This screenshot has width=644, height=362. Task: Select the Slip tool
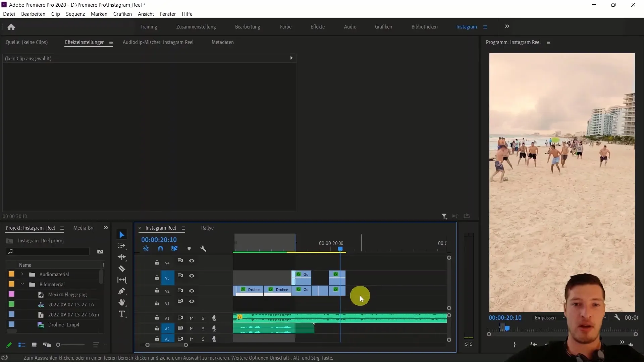click(122, 280)
